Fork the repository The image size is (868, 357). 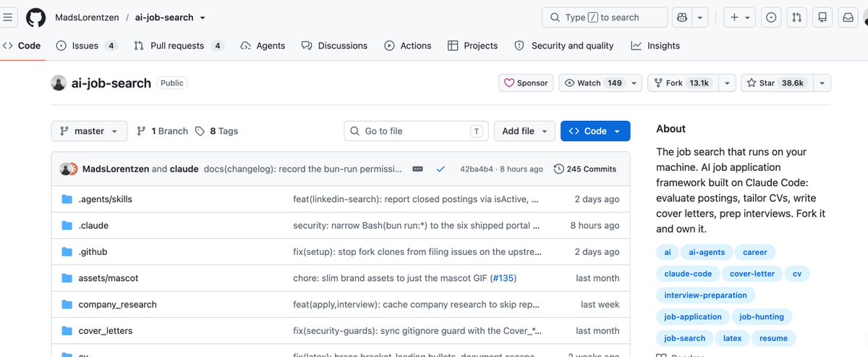click(x=681, y=83)
